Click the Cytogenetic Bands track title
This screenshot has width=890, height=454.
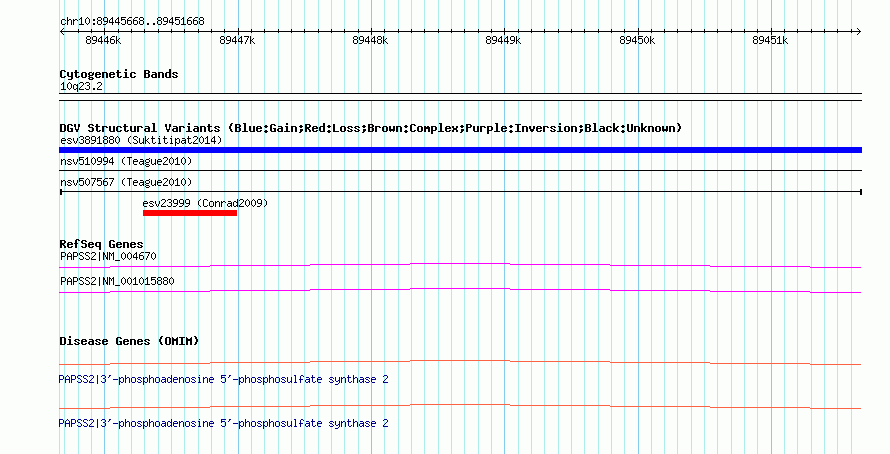pyautogui.click(x=119, y=74)
